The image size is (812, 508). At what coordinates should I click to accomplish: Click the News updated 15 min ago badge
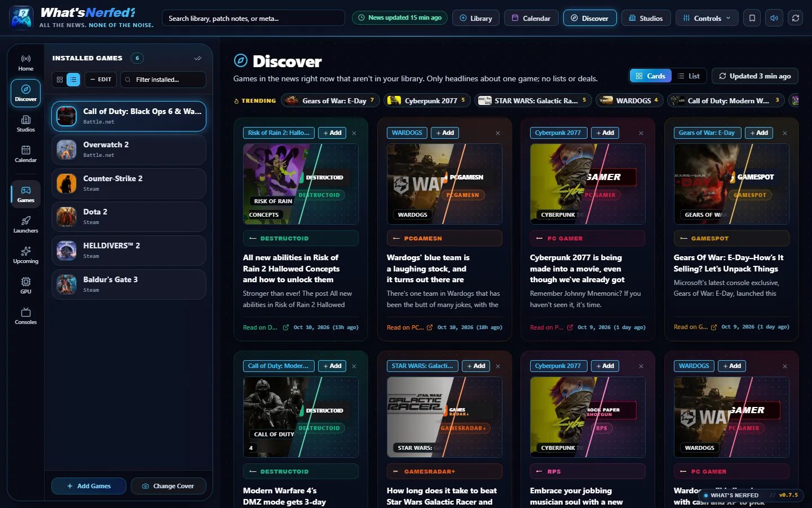click(400, 17)
